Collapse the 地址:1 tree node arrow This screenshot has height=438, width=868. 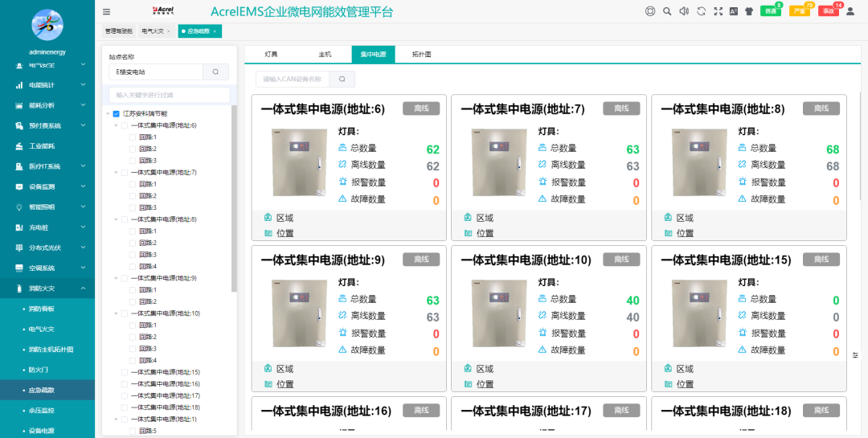(117, 420)
